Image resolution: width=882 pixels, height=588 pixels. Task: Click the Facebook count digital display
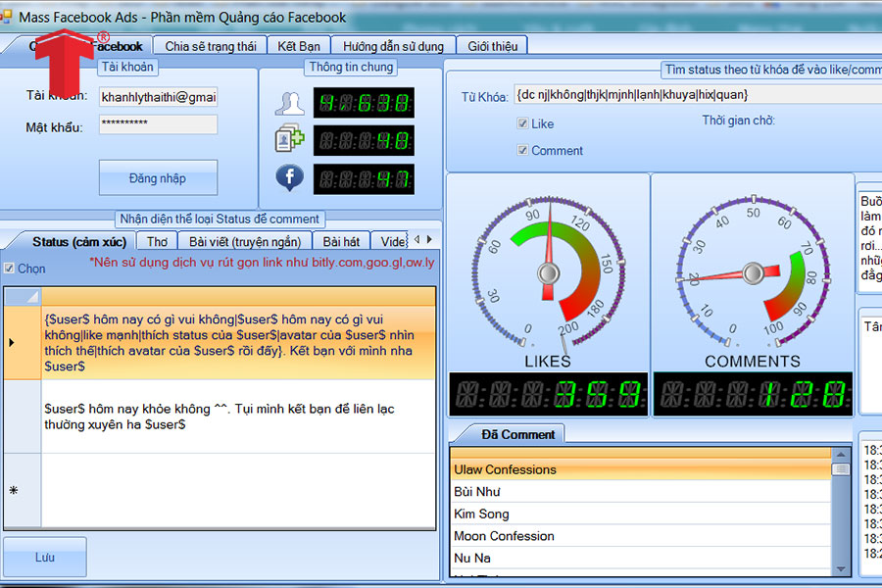click(364, 179)
